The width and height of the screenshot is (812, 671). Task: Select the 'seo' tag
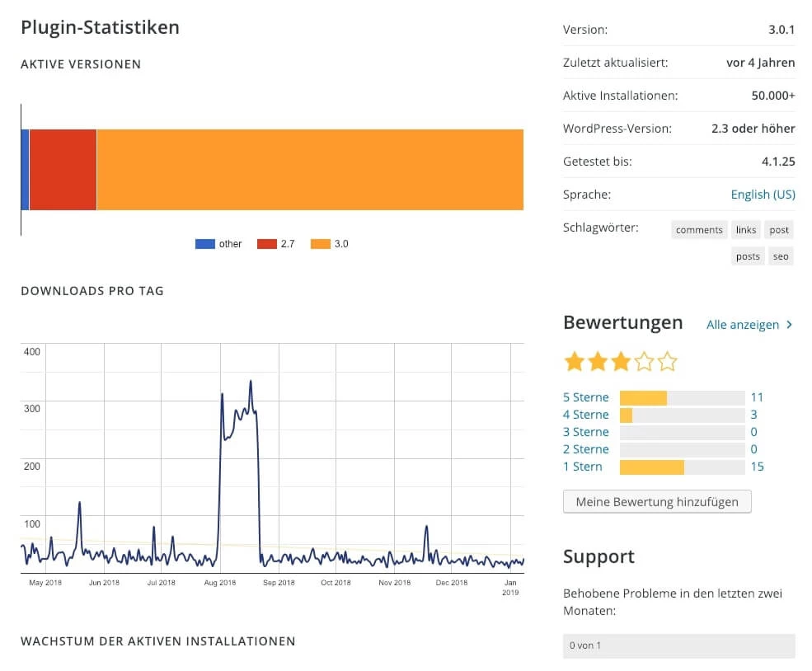(781, 256)
